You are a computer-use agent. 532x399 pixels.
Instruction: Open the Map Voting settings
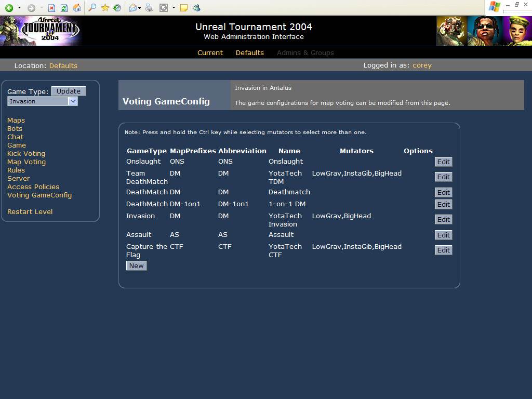pos(26,162)
